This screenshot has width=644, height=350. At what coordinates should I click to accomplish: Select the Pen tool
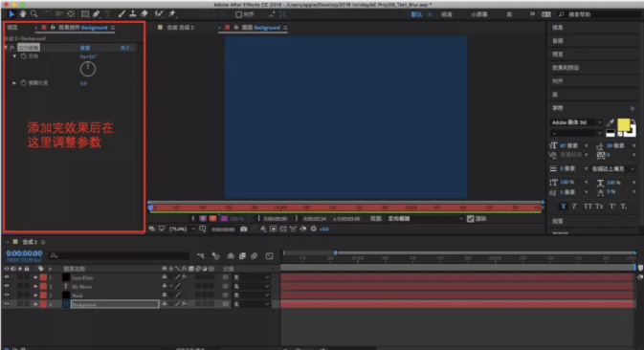(96, 14)
